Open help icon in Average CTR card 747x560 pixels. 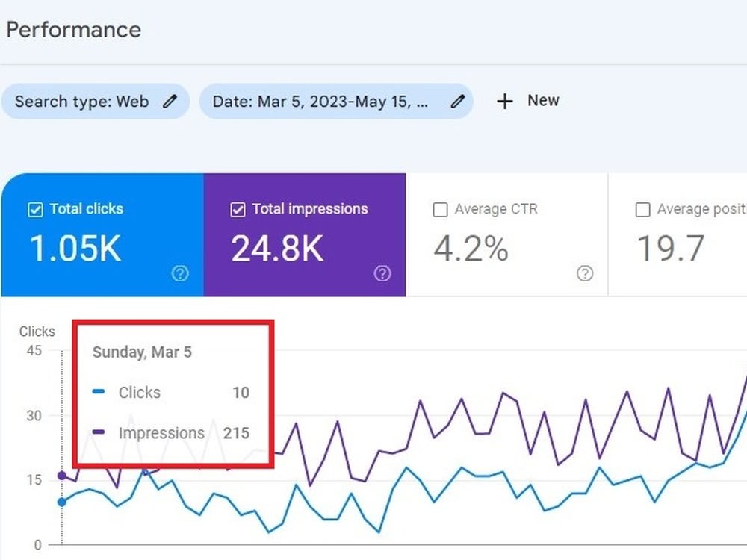tap(585, 273)
